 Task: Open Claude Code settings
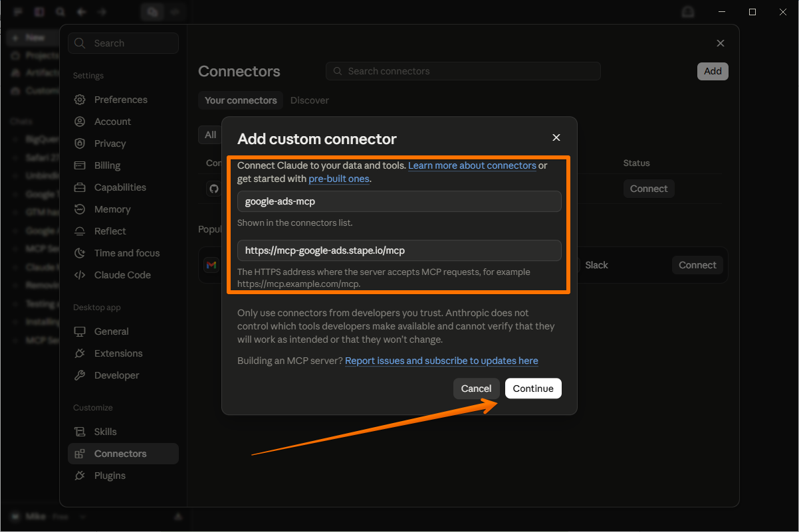click(123, 275)
